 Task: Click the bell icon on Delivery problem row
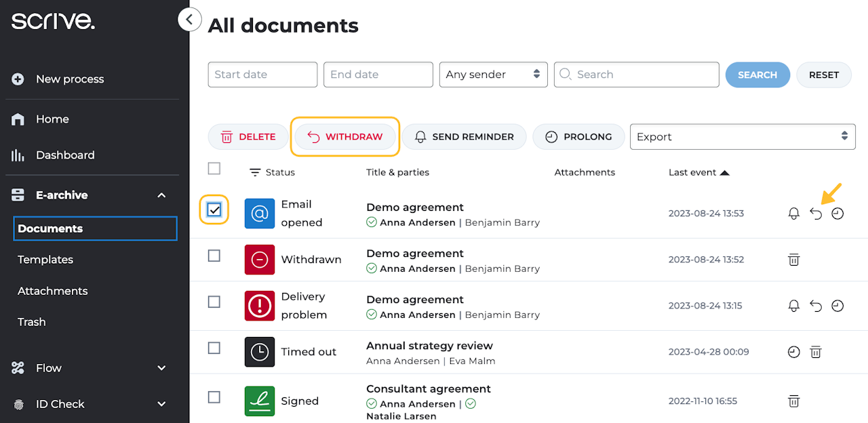click(793, 306)
